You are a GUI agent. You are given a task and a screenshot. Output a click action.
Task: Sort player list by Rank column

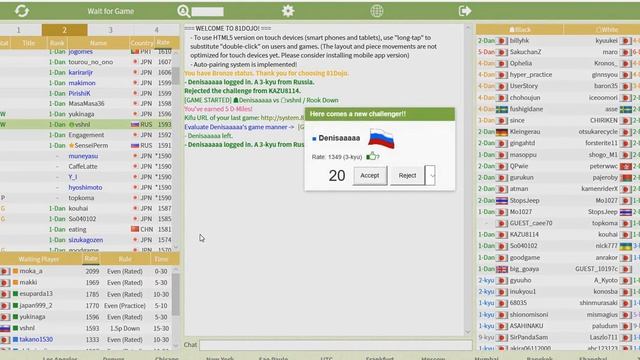[x=57, y=43]
